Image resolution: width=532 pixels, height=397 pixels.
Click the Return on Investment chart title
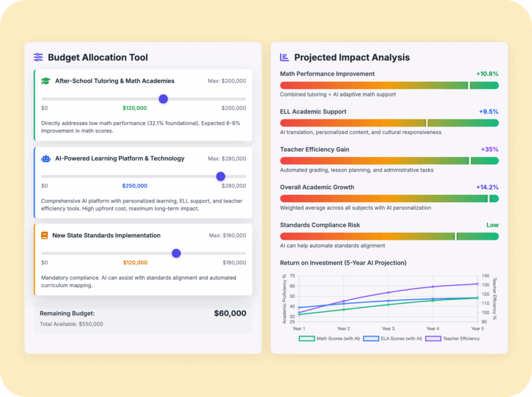(343, 263)
